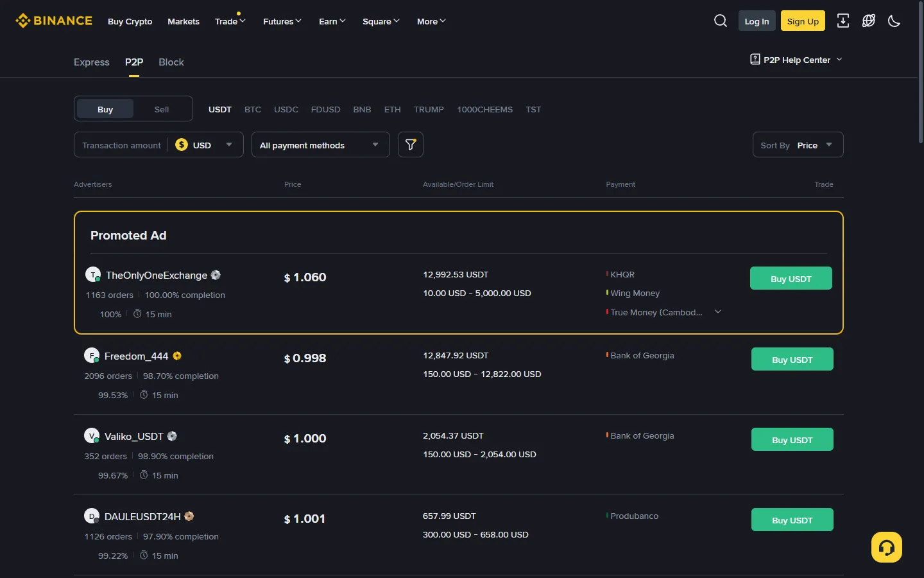Click the clock icon in TheOnlyOneExchange row
Image resolution: width=924 pixels, height=578 pixels.
click(137, 313)
